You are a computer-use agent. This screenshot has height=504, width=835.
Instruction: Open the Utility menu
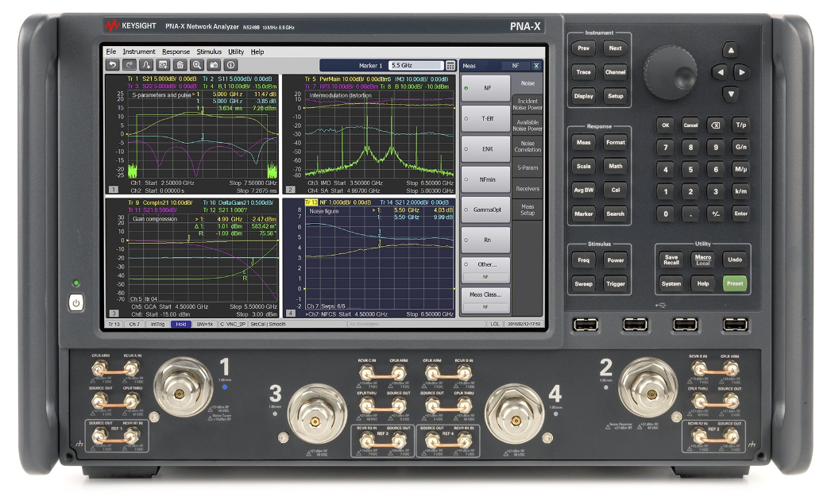236,52
